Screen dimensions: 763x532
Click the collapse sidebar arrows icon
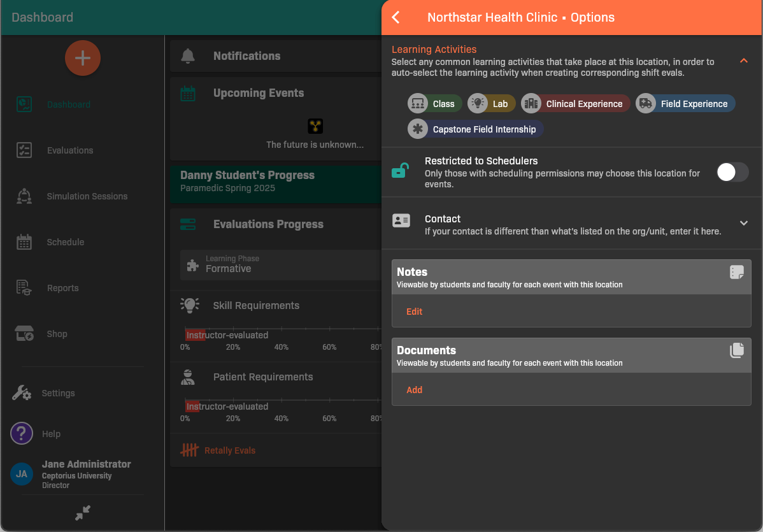click(83, 513)
